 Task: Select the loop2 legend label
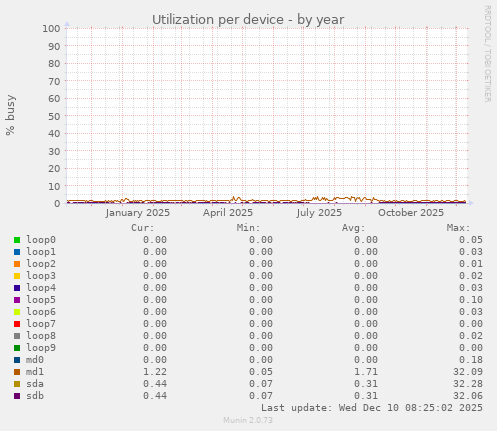point(41,264)
